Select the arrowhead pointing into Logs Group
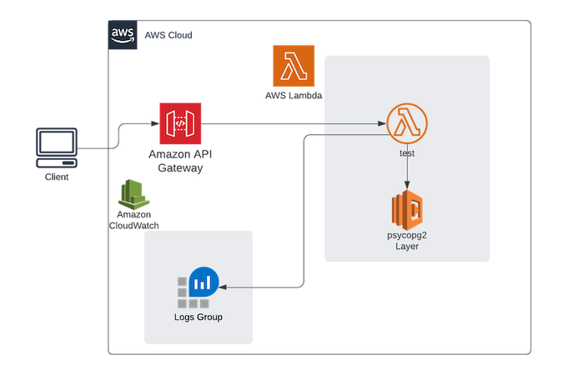588x375 pixels. point(225,288)
